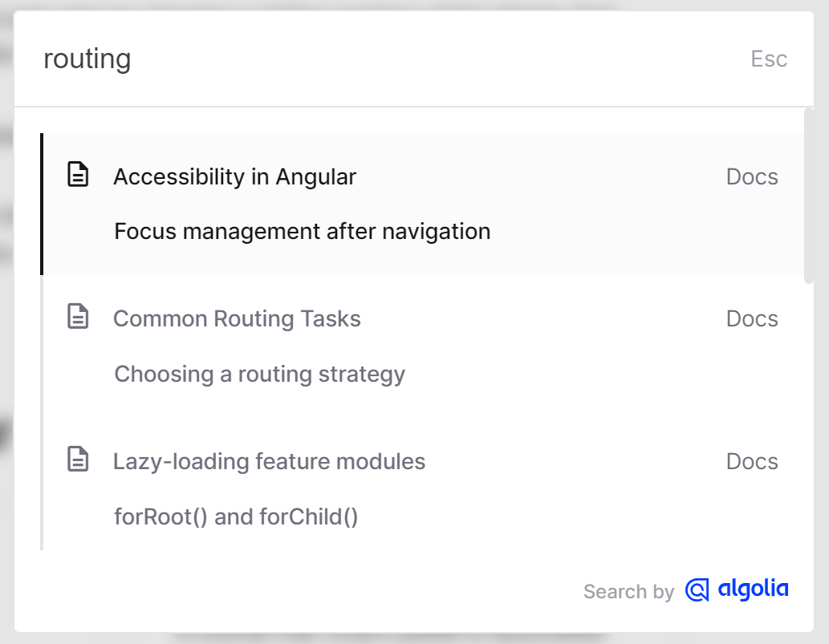Open the Lazy-loading feature modules result
This screenshot has height=644, width=829.
click(270, 461)
